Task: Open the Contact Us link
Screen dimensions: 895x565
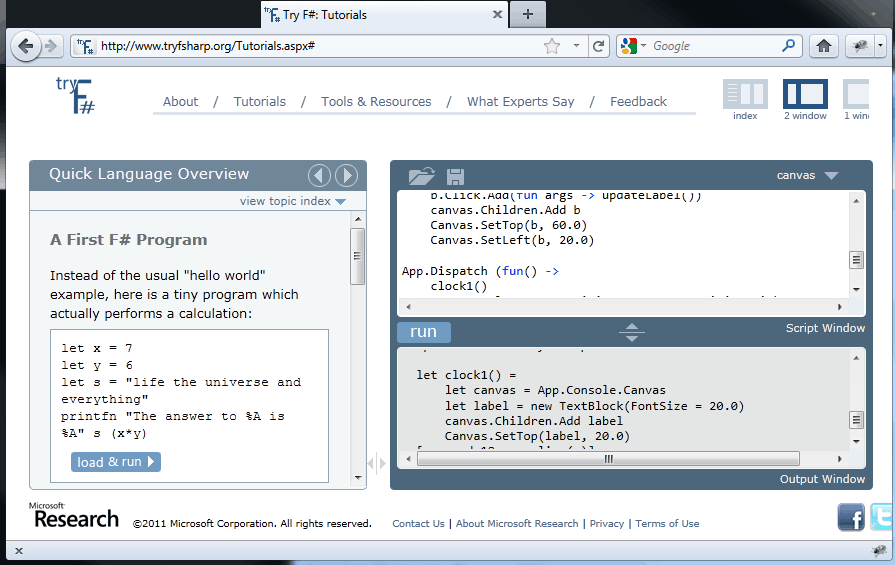Action: point(418,523)
